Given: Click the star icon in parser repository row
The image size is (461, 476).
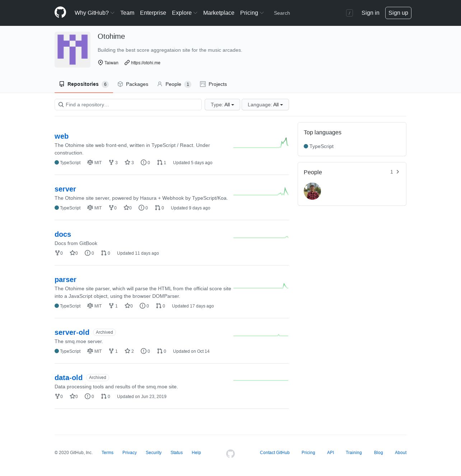Looking at the screenshot, I should [127, 306].
